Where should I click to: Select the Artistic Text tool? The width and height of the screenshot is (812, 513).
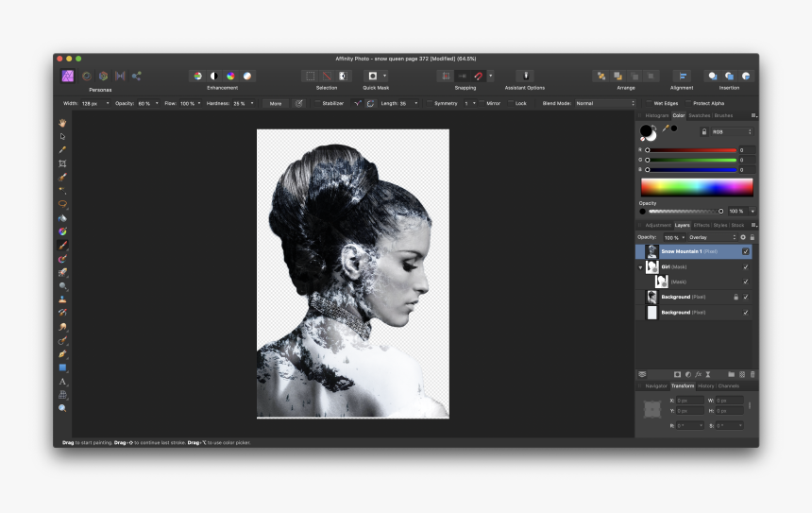pos(62,382)
